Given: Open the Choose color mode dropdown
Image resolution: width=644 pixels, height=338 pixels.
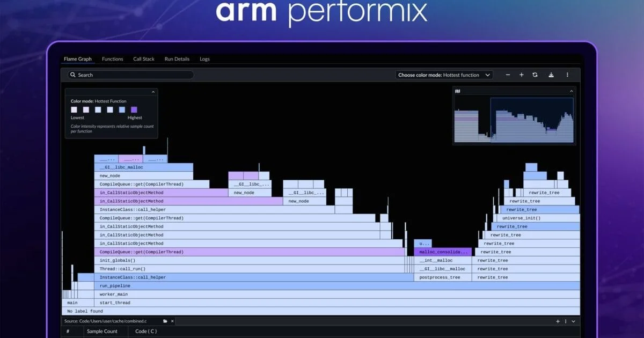Looking at the screenshot, I should [443, 75].
